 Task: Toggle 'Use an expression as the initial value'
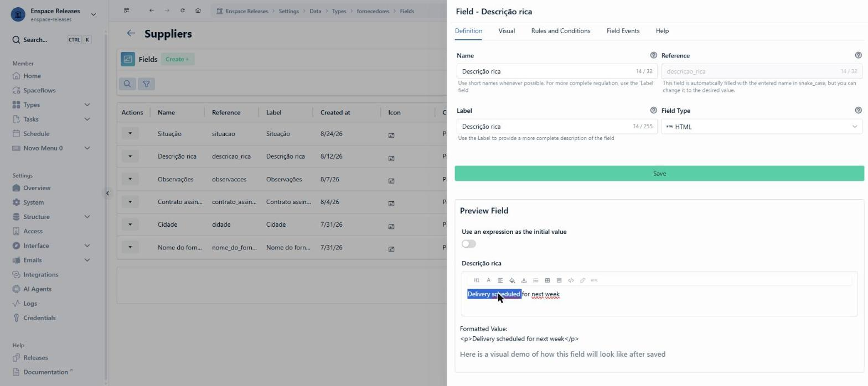469,244
